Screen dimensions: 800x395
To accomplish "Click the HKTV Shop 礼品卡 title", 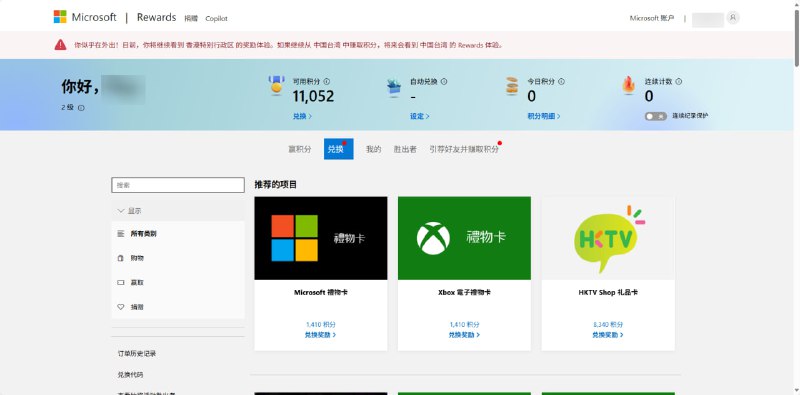I will 608,293.
